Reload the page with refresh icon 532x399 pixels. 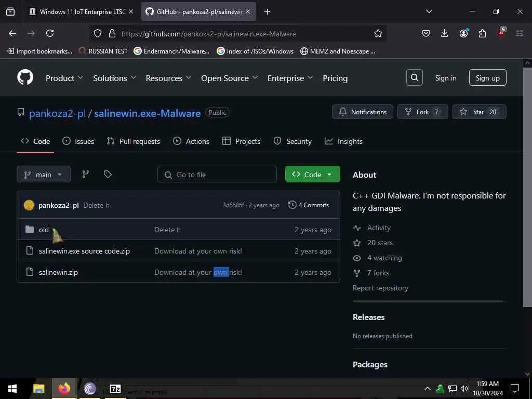click(50, 33)
